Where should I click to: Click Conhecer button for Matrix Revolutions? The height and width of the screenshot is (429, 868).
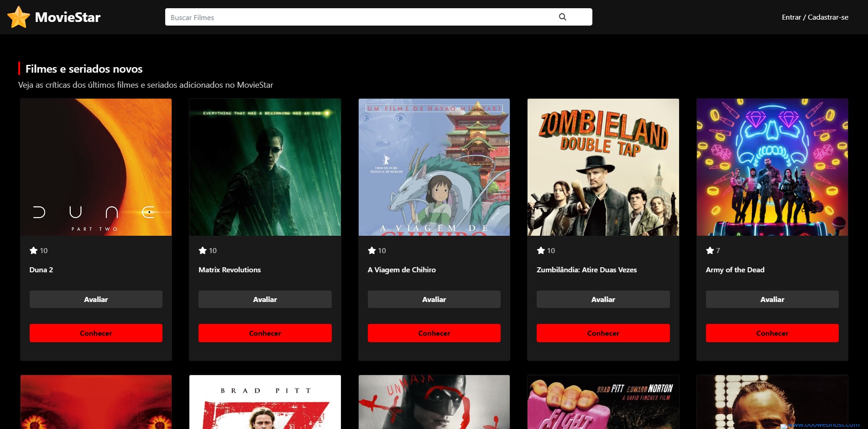[x=265, y=333]
